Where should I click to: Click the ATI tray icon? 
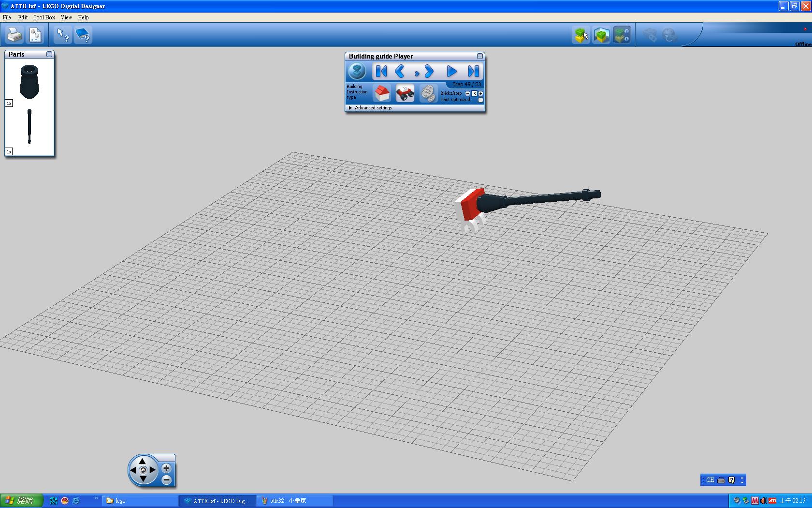tap(772, 501)
